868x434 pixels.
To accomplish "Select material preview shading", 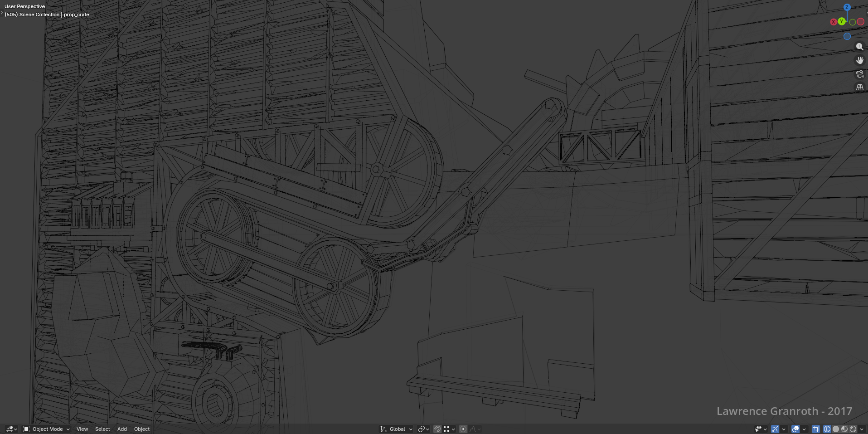I will 844,429.
